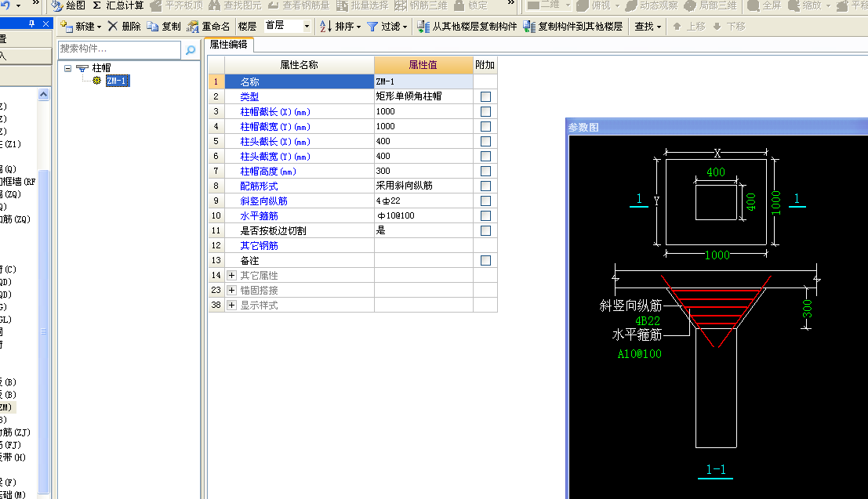Toggle 附加 checkbox for 配筋形式 row
The width and height of the screenshot is (868, 499).
485,186
